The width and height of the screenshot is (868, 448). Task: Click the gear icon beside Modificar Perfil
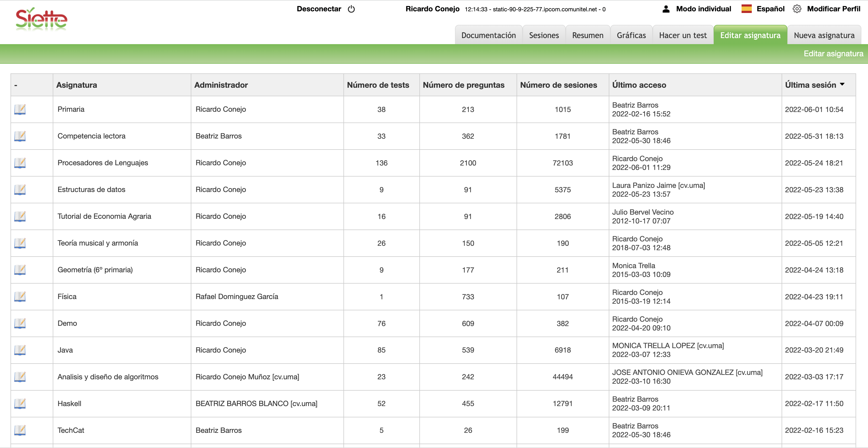click(x=796, y=9)
